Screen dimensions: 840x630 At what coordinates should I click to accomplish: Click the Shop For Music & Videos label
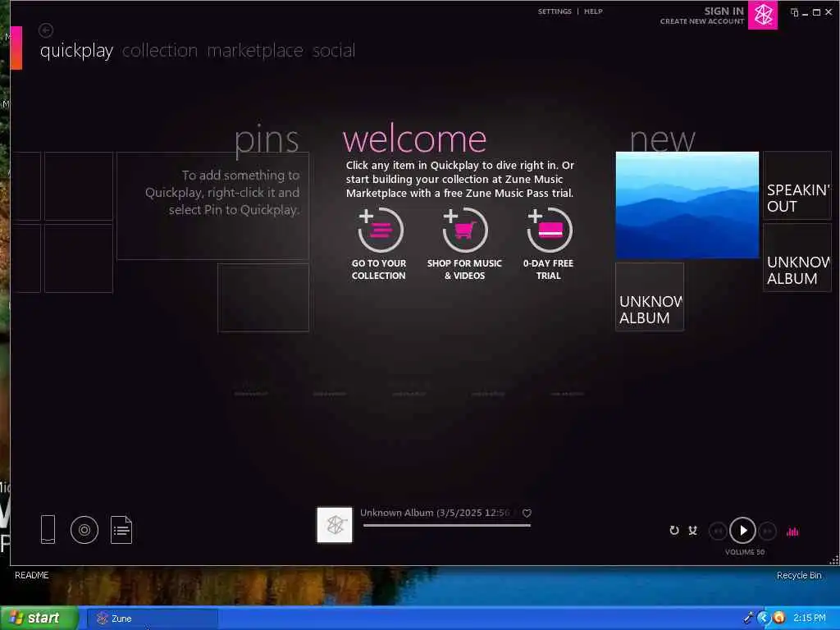click(x=464, y=269)
